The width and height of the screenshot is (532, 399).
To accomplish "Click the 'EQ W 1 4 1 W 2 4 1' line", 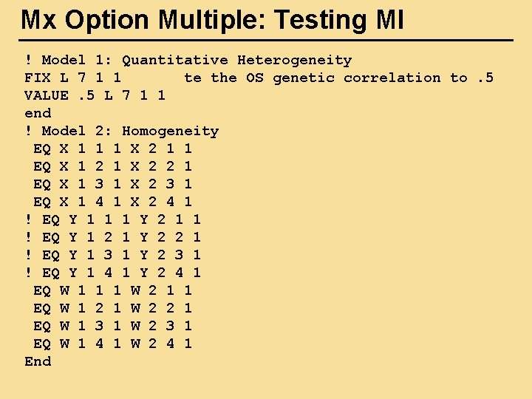I will pos(113,344).
